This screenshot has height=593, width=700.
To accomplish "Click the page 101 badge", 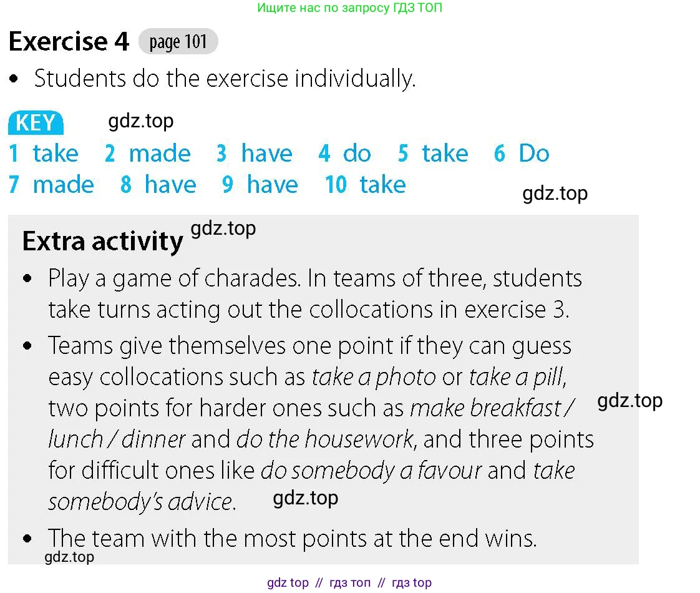I will pos(178,42).
